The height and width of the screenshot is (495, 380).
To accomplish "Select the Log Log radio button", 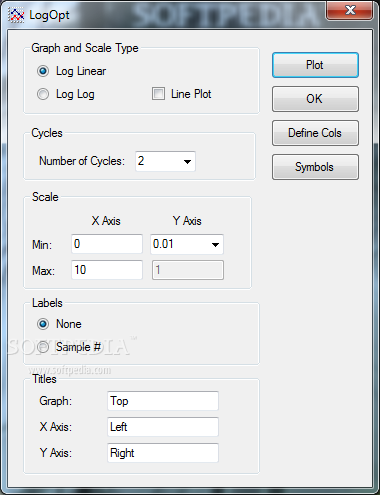I will (x=43, y=94).
